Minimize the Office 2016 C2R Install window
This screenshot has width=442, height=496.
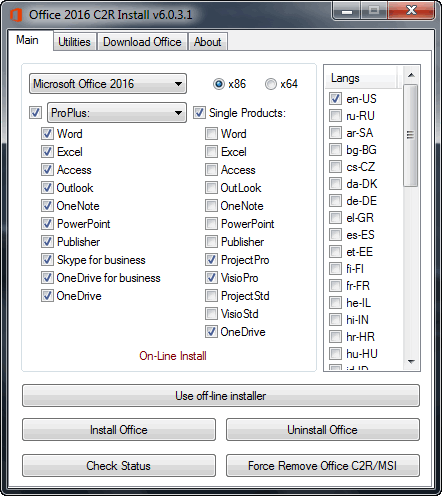tap(347, 11)
